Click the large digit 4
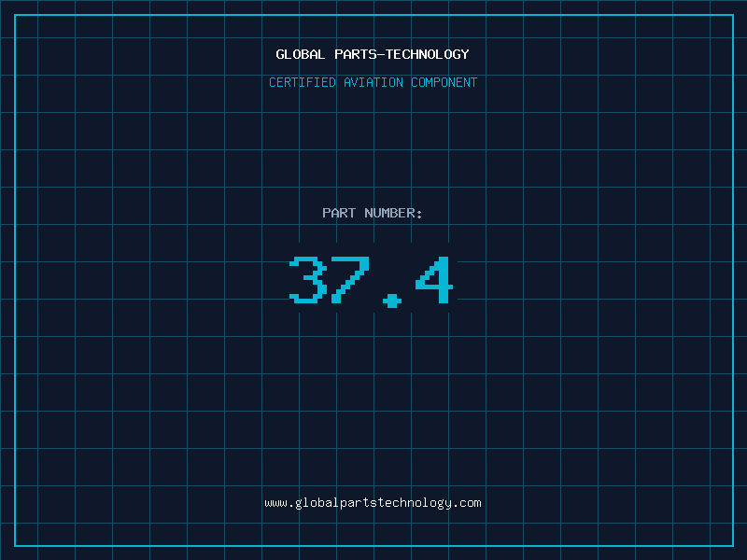 coord(434,279)
